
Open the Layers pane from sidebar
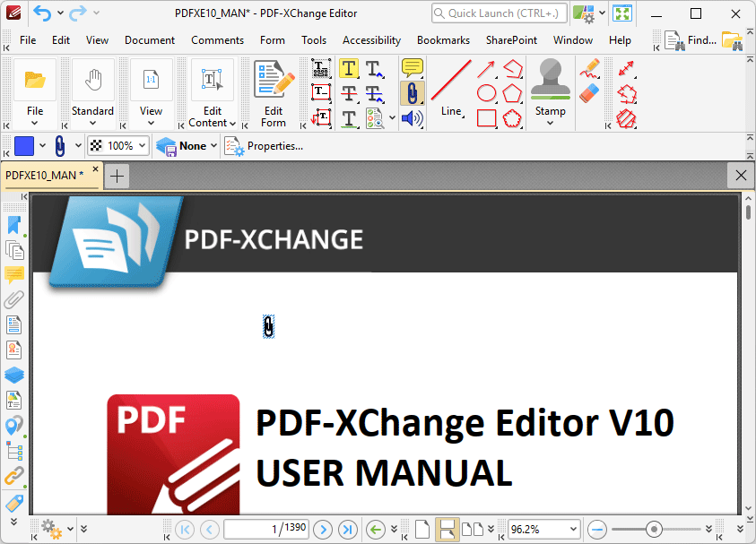(14, 375)
